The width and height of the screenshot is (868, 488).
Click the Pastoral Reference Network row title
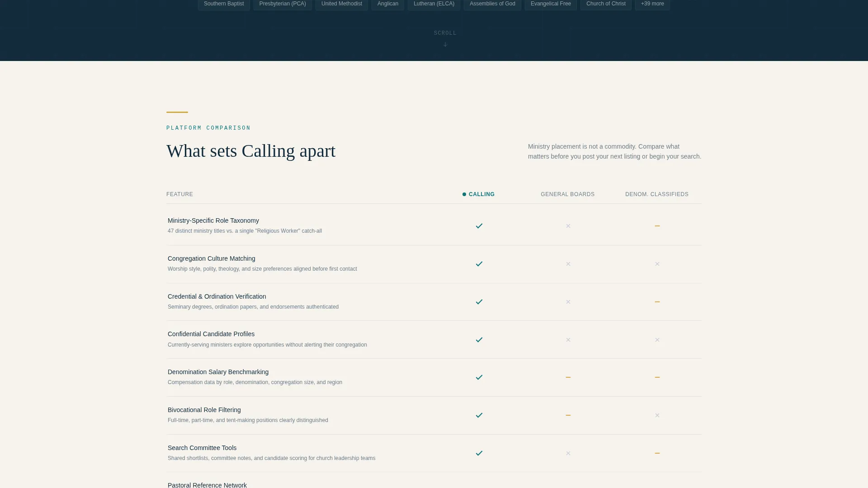click(207, 485)
